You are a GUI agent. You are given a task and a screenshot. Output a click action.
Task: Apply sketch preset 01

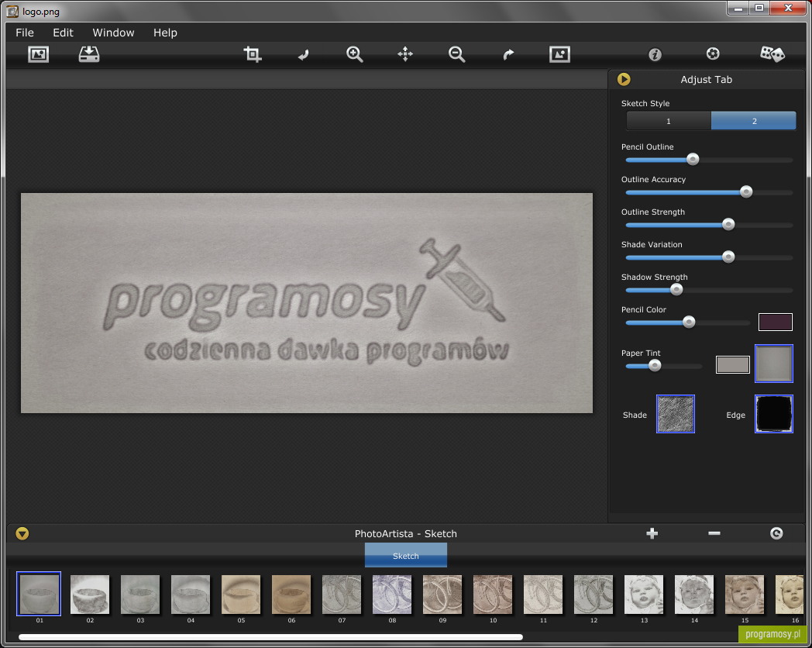(39, 594)
